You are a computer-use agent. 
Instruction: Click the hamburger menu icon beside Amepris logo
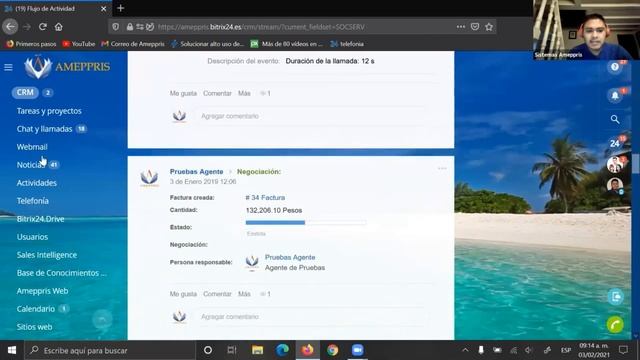8,67
